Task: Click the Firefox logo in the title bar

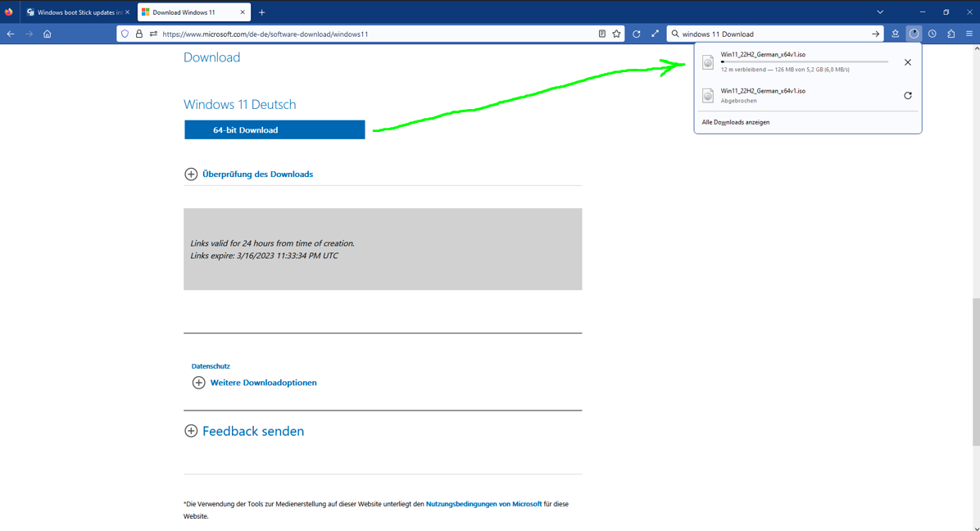Action: [x=9, y=11]
